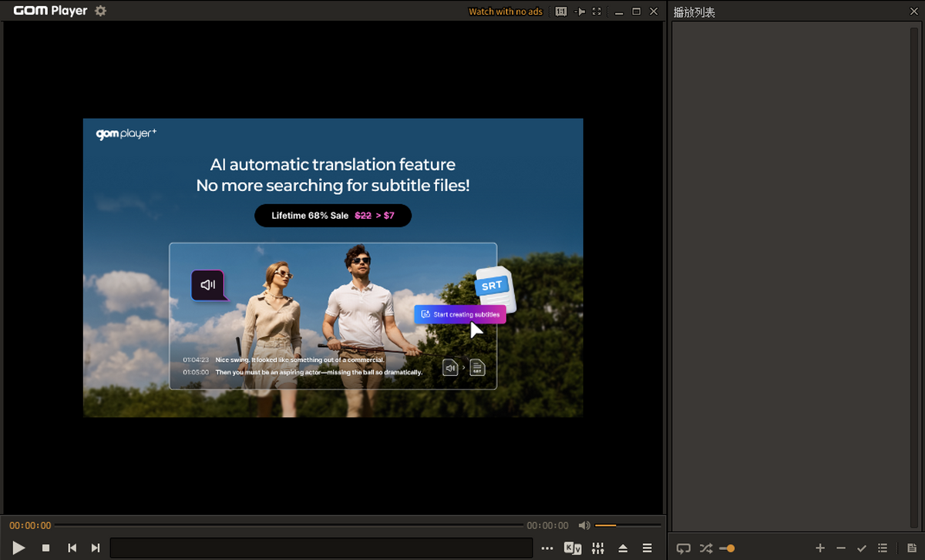Skip to the next track

pyautogui.click(x=96, y=548)
